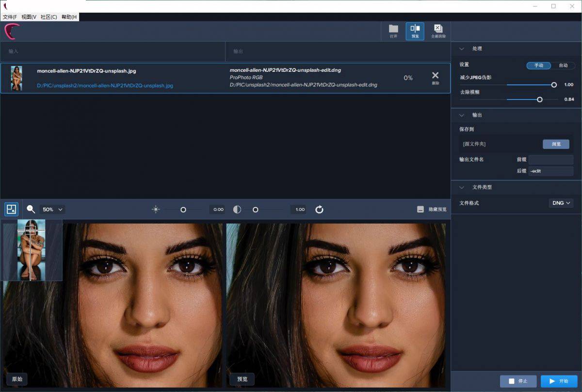Click the 预览 label on the right image

click(x=242, y=379)
